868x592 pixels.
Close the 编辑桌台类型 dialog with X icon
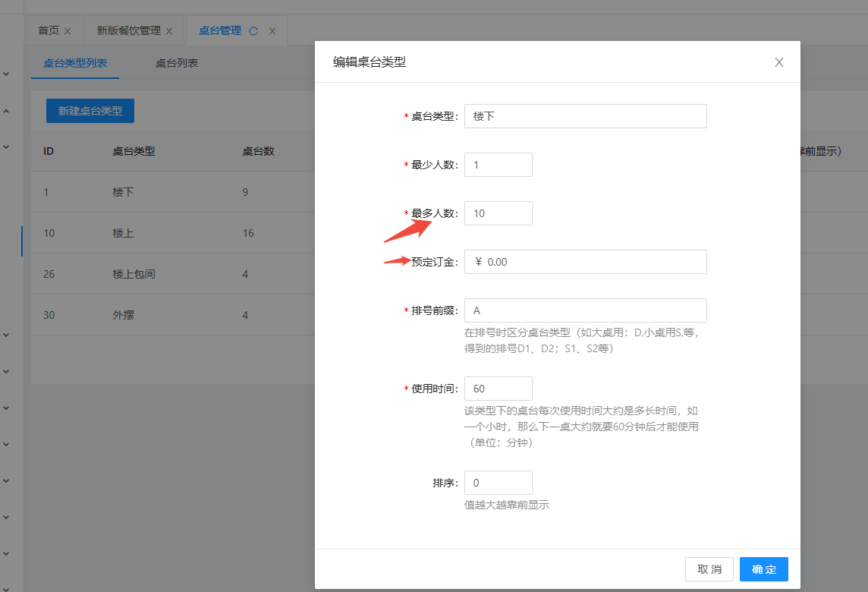(779, 62)
